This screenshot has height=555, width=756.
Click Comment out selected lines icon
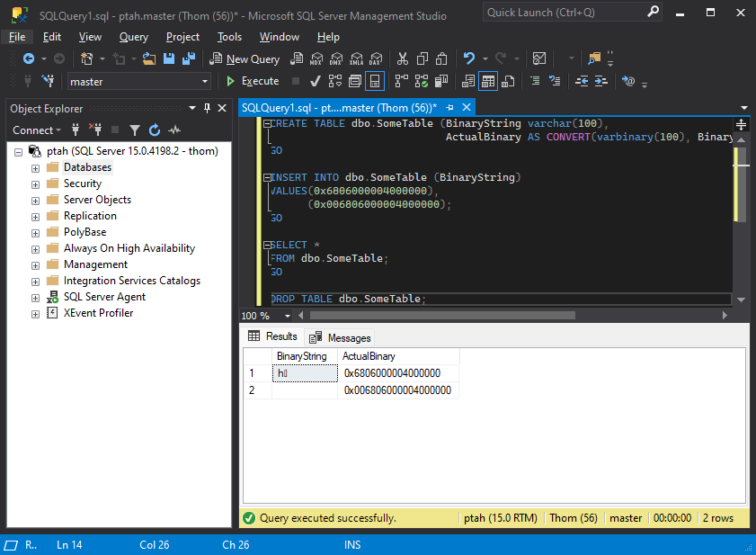[535, 81]
